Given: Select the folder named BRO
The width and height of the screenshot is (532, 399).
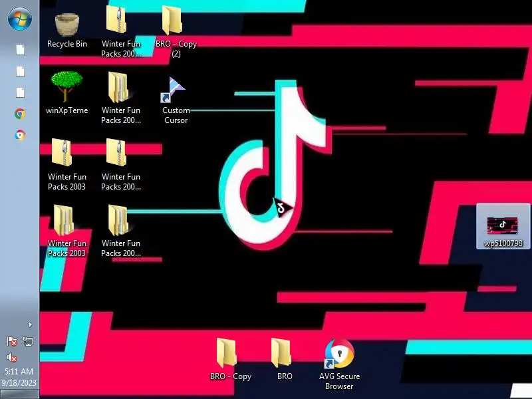Looking at the screenshot, I should click(285, 360).
